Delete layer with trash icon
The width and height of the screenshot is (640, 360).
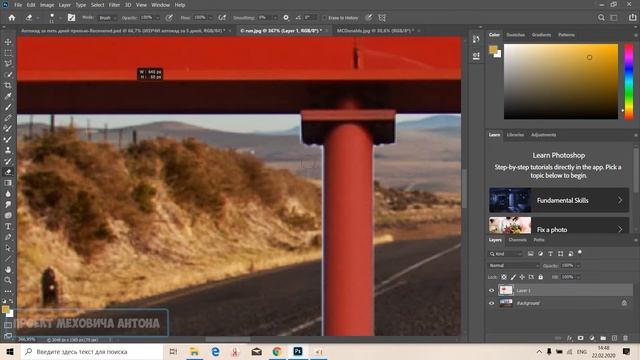[625, 338]
